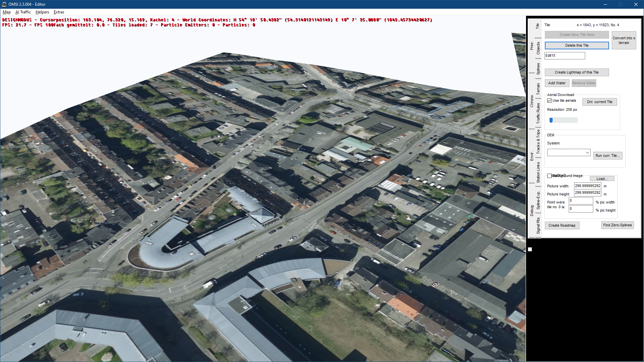
Task: Open the Tracks & Trips tab
Action: [x=538, y=142]
